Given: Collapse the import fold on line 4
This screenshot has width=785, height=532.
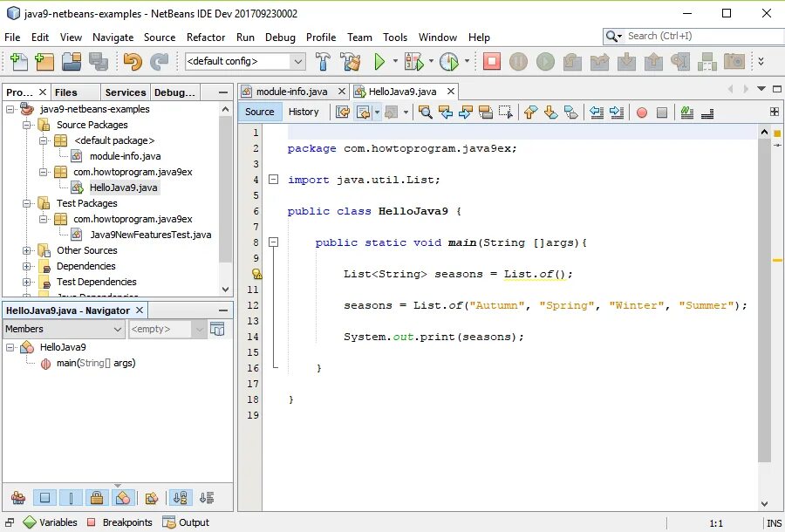Looking at the screenshot, I should 273,179.
